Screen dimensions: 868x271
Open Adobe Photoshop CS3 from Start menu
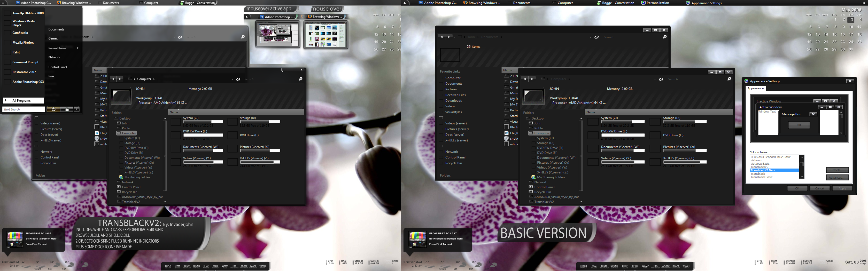tap(24, 82)
